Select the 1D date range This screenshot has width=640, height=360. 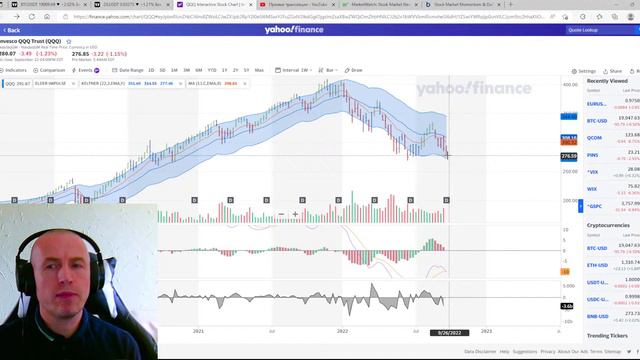(x=151, y=70)
